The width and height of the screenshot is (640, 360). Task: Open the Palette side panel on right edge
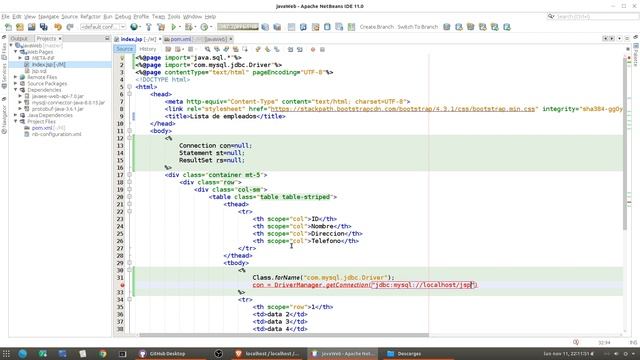(636, 56)
